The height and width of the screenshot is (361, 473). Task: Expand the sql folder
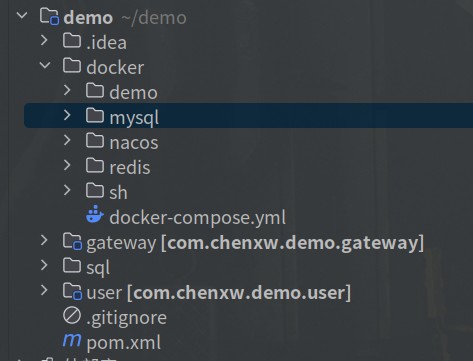click(x=44, y=265)
